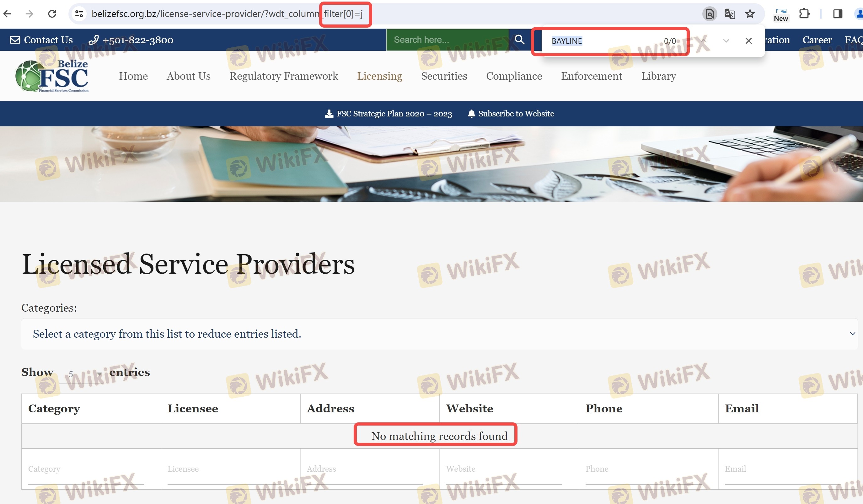Image resolution: width=863 pixels, height=504 pixels.
Task: Open the translate page icon
Action: click(x=730, y=14)
